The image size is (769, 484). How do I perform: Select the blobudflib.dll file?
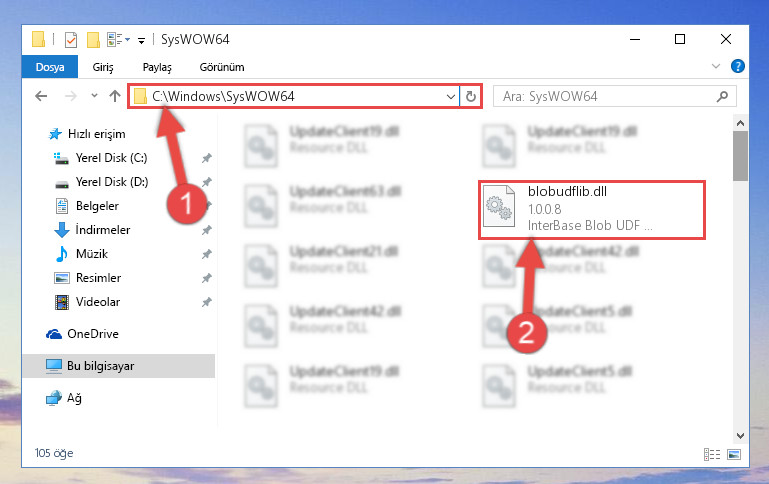click(592, 209)
